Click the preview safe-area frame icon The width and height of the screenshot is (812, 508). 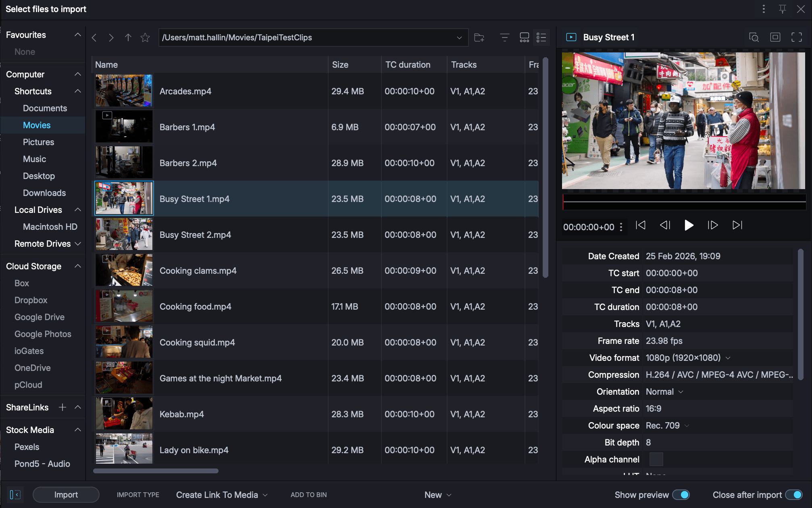click(775, 37)
